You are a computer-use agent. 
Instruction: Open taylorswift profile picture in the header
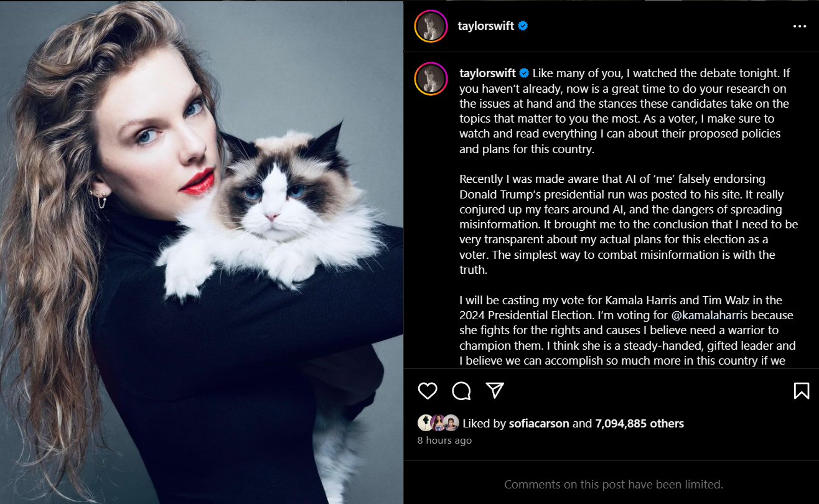(431, 26)
